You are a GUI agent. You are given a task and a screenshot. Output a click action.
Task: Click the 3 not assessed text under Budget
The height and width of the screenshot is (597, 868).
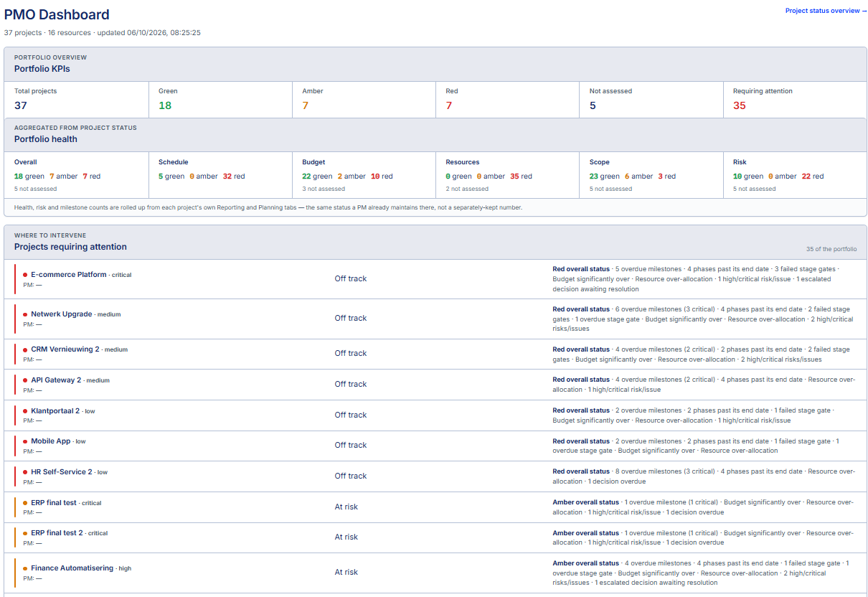(x=324, y=189)
